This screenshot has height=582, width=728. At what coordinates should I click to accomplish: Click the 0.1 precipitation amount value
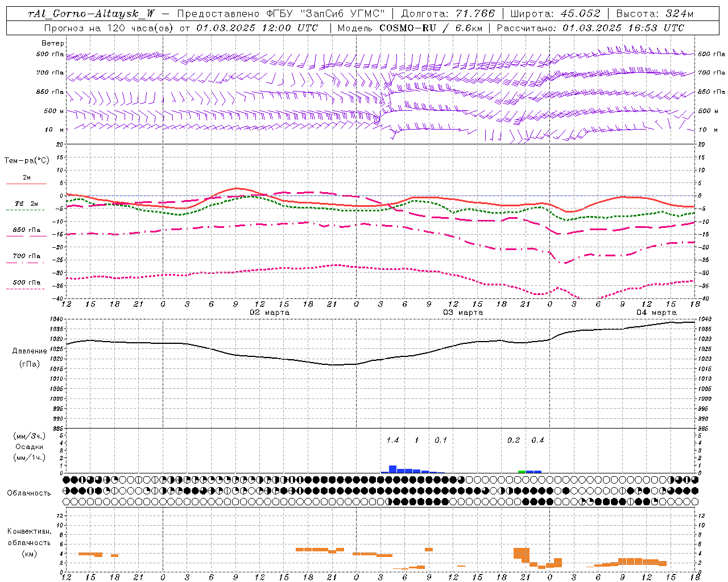441,440
